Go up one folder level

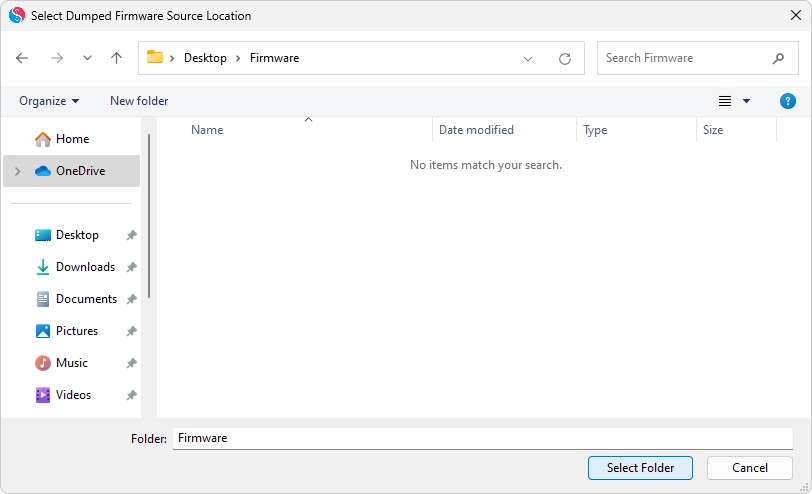coord(116,58)
